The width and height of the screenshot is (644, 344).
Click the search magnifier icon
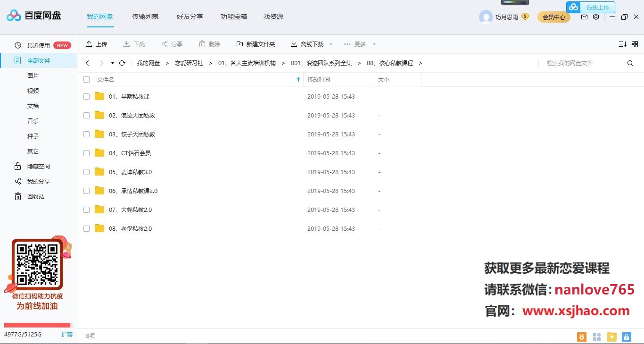pyautogui.click(x=630, y=63)
